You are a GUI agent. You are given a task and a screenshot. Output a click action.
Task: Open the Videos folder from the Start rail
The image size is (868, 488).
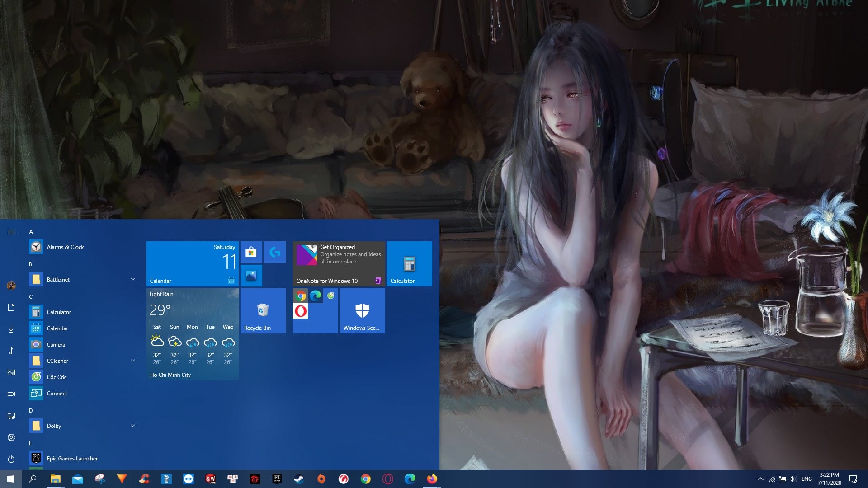[x=11, y=394]
